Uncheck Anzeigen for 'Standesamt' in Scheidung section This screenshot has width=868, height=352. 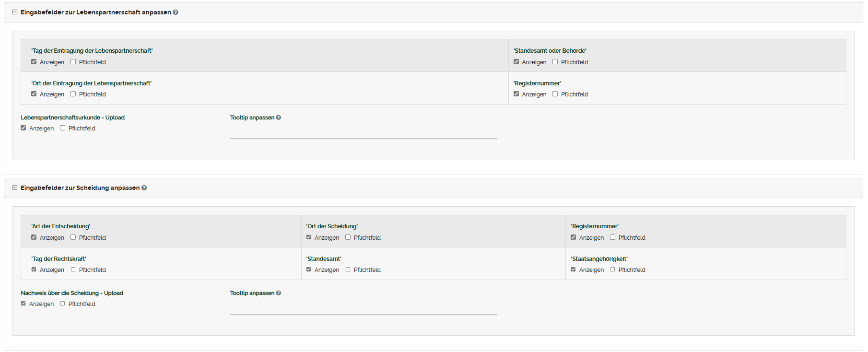pyautogui.click(x=309, y=270)
